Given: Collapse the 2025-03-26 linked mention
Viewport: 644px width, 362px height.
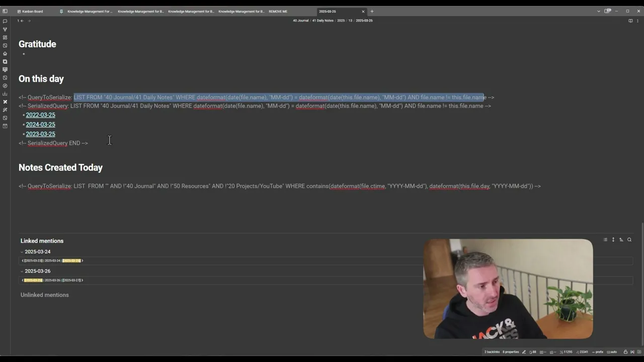Looking at the screenshot, I should pos(22,271).
